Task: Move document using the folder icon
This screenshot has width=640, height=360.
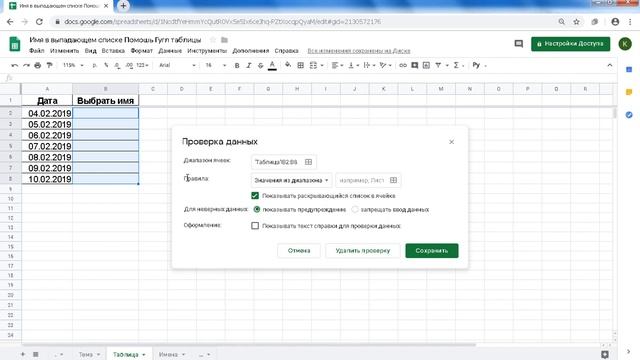Action: click(x=224, y=40)
